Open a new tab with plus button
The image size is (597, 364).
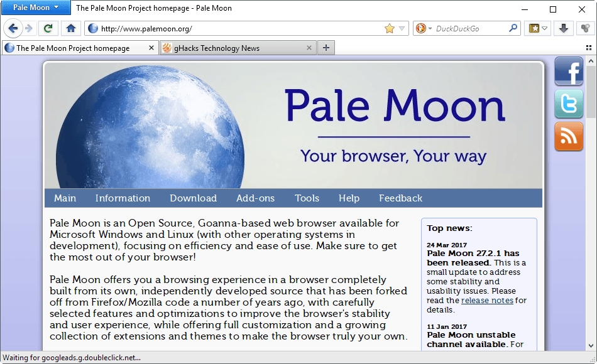(326, 48)
